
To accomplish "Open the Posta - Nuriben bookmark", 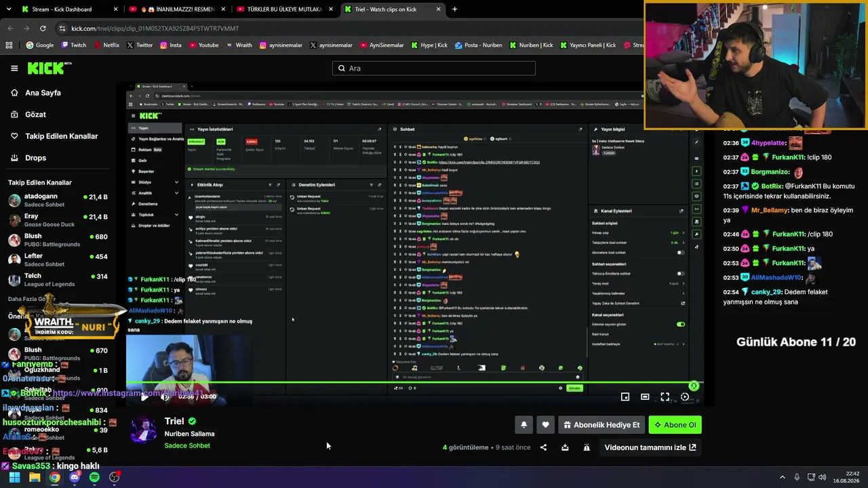I will [479, 45].
